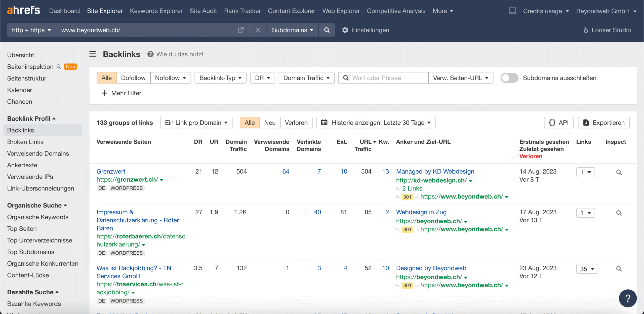Collapse the Backlink Profil section

[31, 119]
